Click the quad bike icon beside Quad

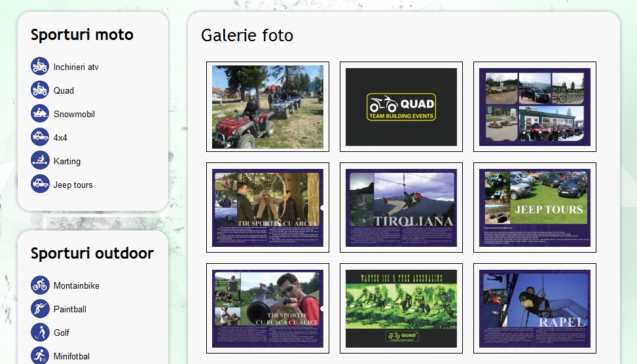coord(40,90)
